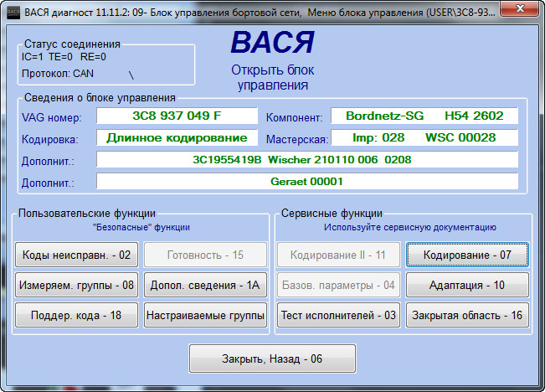
Task: Open Кодирование - 07
Action: click(x=468, y=255)
